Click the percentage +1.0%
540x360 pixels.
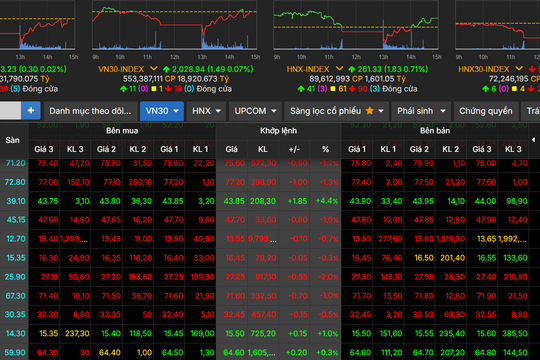(x=328, y=333)
